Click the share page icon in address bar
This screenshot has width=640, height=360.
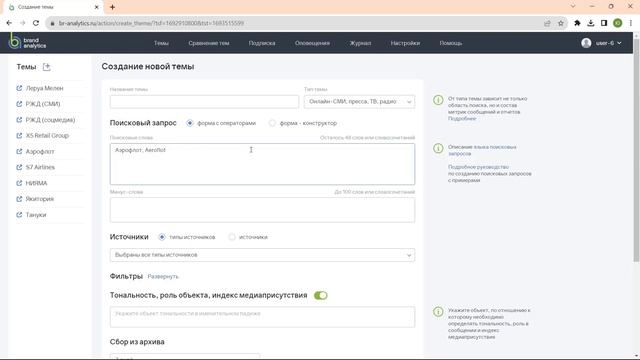tap(547, 23)
